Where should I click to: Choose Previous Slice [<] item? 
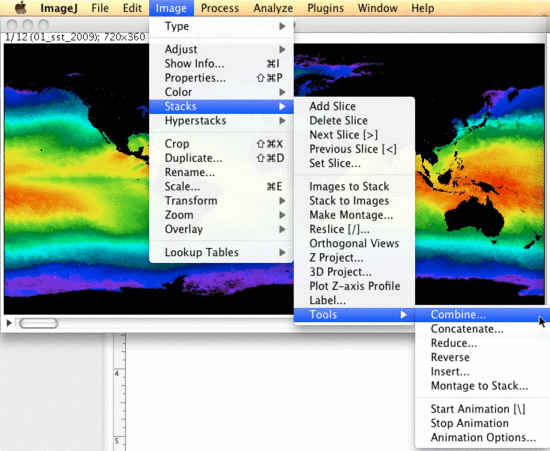pyautogui.click(x=354, y=149)
